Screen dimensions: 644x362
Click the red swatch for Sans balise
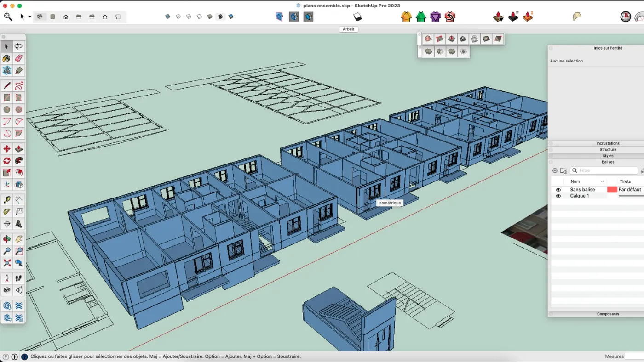[x=612, y=189]
